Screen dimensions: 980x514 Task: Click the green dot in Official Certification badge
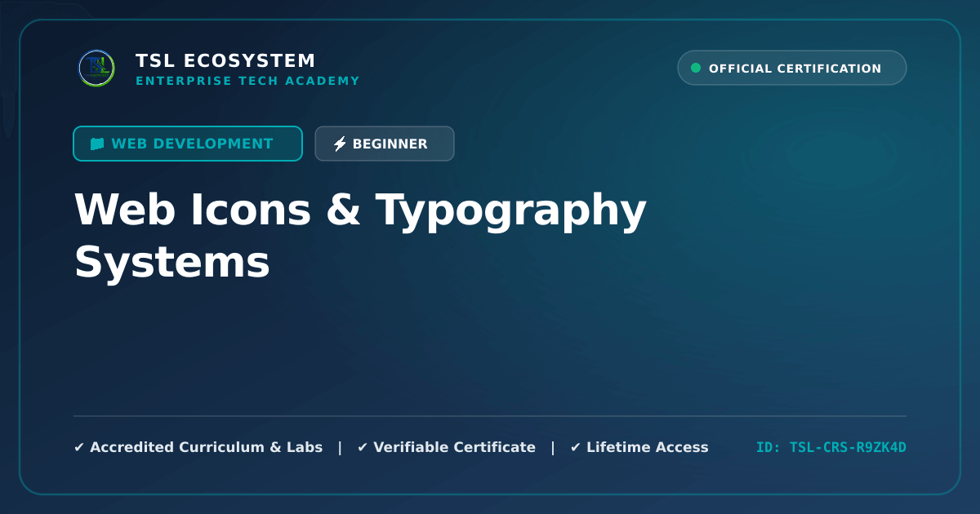pos(696,68)
